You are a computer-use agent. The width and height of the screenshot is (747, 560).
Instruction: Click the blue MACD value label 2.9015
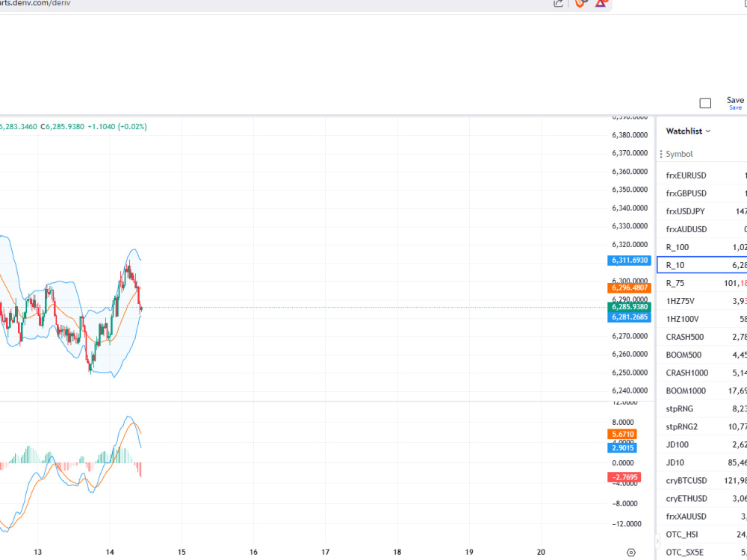tap(623, 447)
